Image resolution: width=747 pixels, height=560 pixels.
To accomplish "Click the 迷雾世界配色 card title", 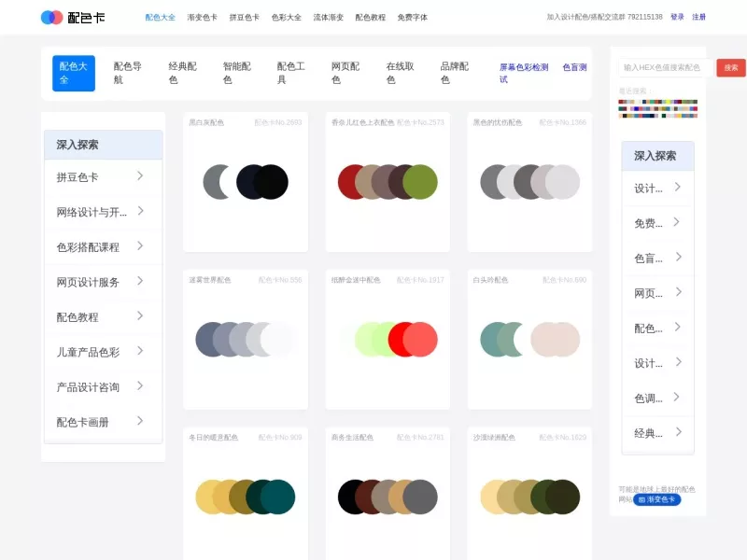I will (x=209, y=280).
